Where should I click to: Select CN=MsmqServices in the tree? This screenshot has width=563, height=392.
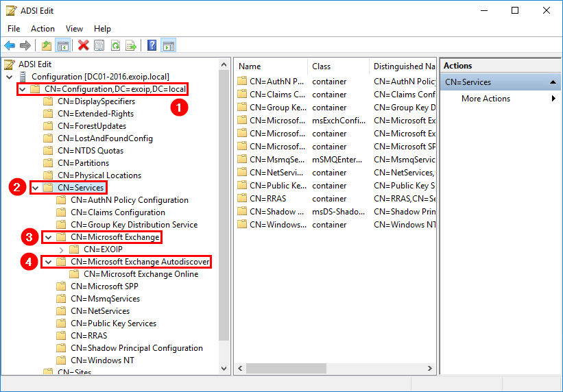[105, 299]
